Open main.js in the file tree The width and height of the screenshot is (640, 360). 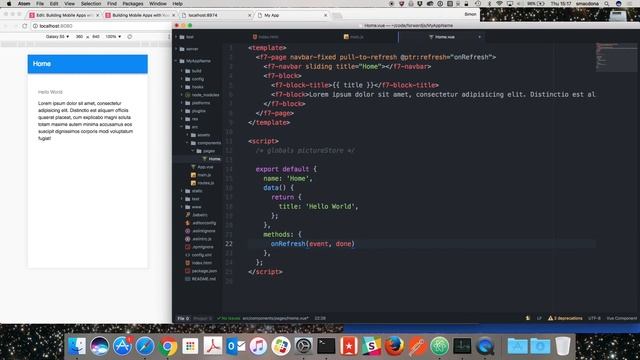201,175
